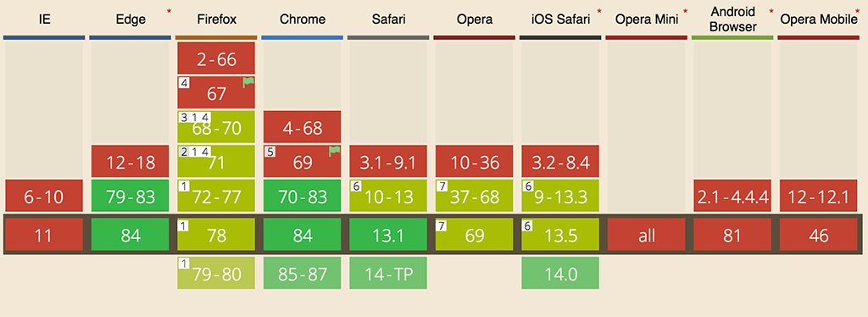
Task: Open the Chrome 70-83 version cell
Action: [x=303, y=195]
